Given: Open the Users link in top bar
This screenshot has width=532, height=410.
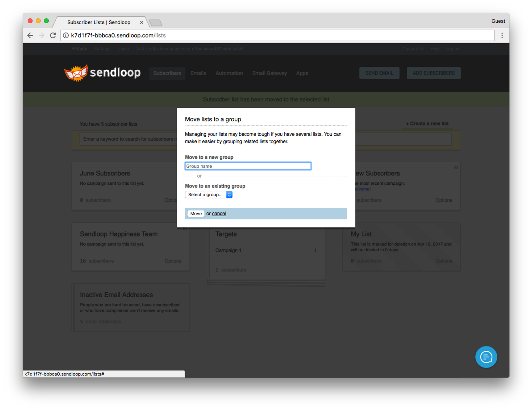Looking at the screenshot, I should click(123, 49).
